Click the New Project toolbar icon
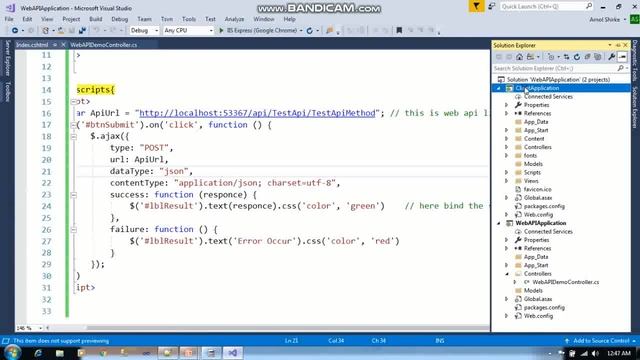This screenshot has height=360, width=640. [x=46, y=31]
